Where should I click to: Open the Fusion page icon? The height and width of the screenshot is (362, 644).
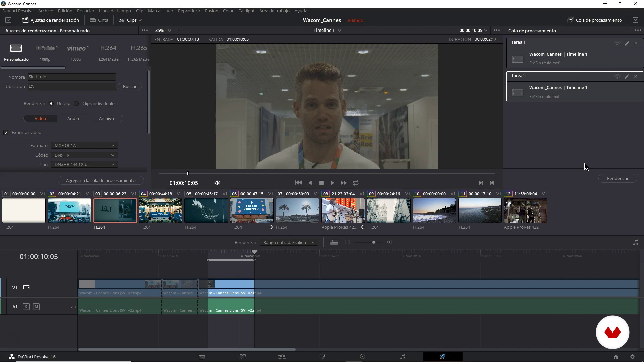(322, 357)
